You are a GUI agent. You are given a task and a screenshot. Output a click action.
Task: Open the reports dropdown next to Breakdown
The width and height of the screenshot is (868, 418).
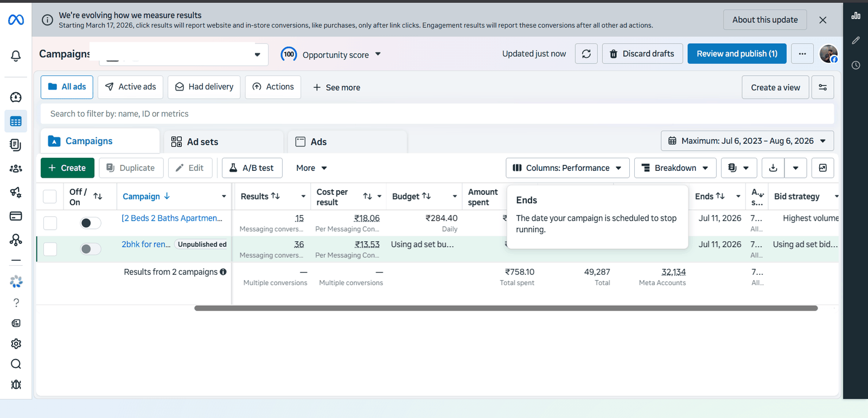738,168
